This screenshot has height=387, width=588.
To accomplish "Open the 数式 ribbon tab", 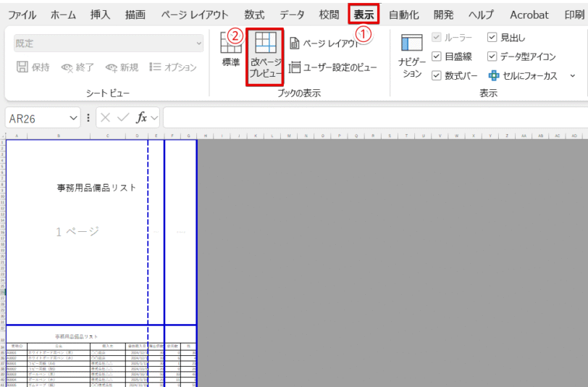I will click(254, 15).
